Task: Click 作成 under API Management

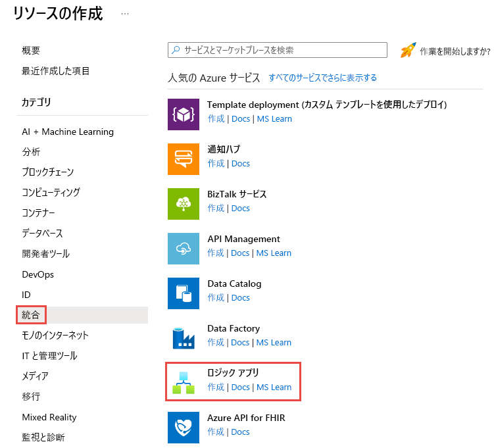Action: (216, 253)
